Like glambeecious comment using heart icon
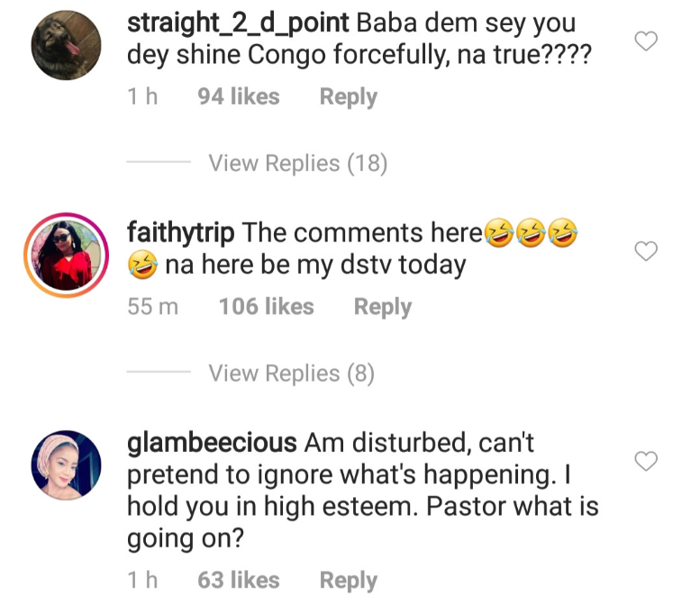This screenshot has width=700, height=614. (647, 462)
